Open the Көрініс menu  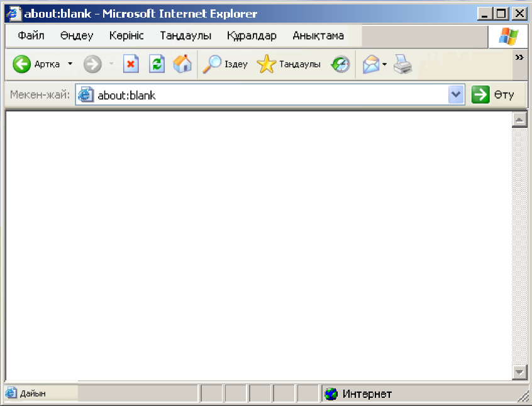click(x=126, y=35)
